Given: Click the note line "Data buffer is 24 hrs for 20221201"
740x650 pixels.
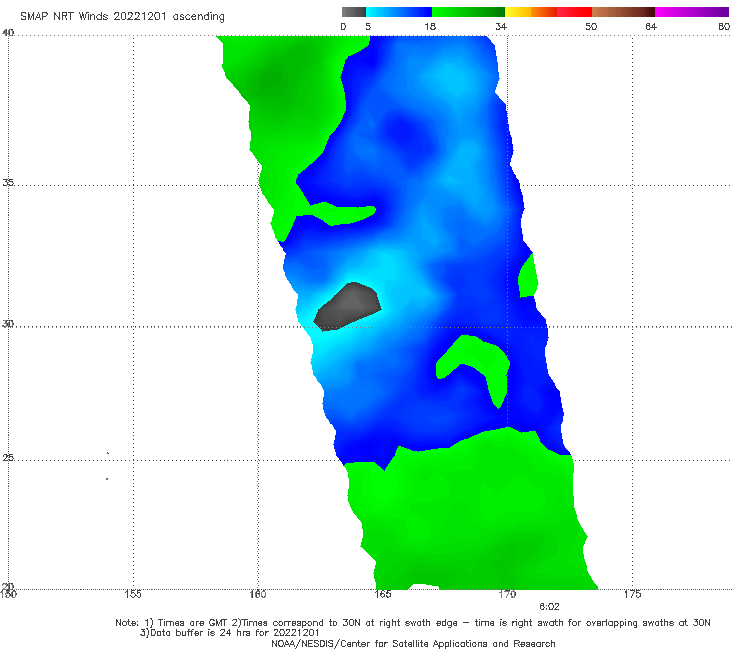Looking at the screenshot, I should pos(230,633).
